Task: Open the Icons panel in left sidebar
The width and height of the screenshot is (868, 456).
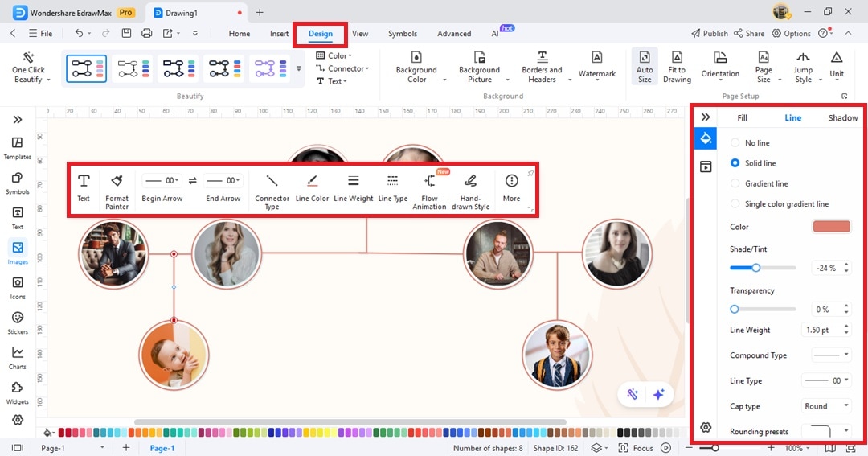Action: 17,288
